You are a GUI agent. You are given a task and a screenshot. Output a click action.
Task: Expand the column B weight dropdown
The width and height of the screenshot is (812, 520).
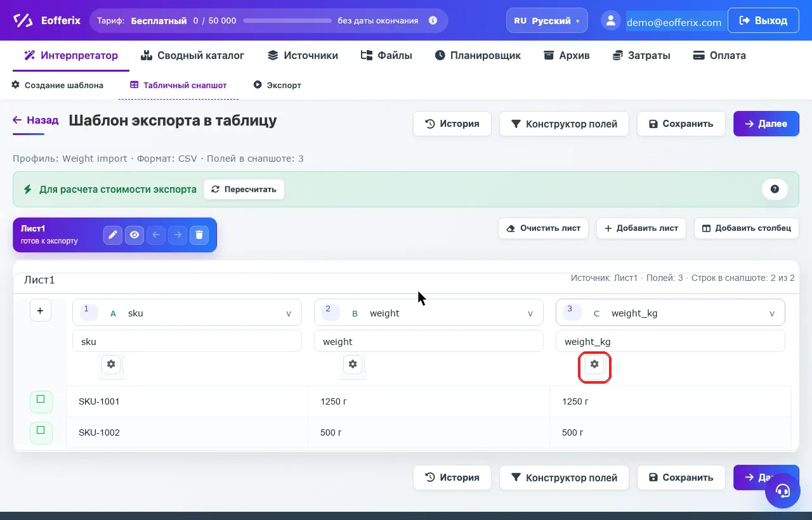[428, 313]
